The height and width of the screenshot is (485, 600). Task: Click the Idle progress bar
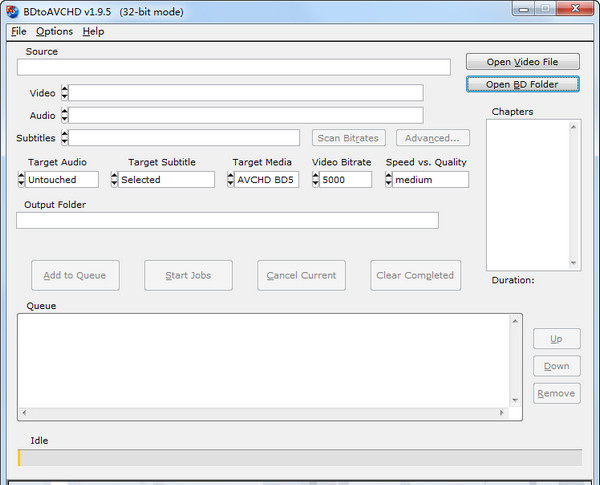coord(300,458)
